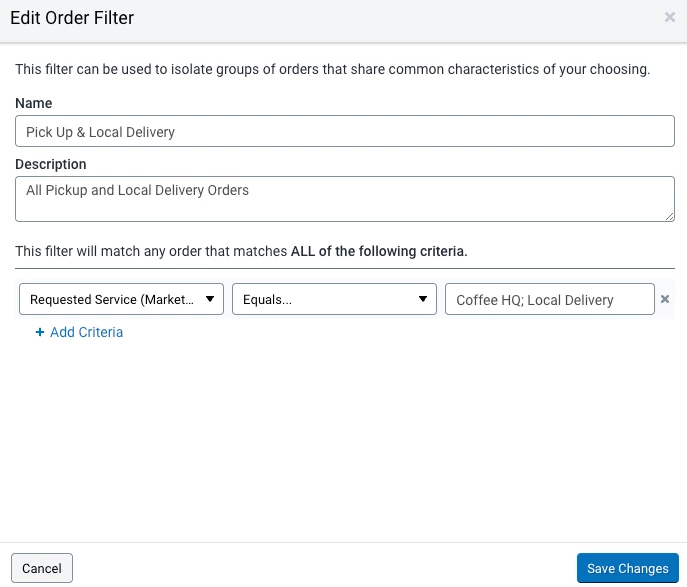The width and height of the screenshot is (687, 587).
Task: Click the Description field label
Action: [x=51, y=164]
